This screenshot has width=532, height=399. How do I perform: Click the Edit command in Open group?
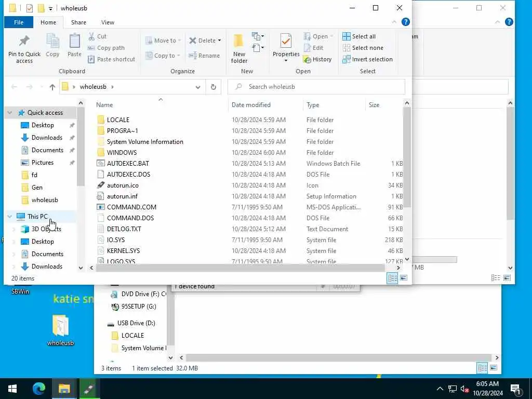pos(313,48)
